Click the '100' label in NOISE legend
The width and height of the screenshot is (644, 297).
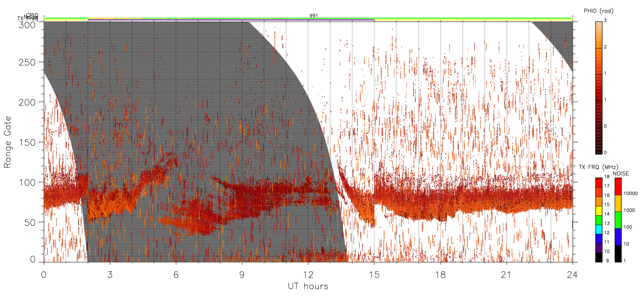[628, 227]
